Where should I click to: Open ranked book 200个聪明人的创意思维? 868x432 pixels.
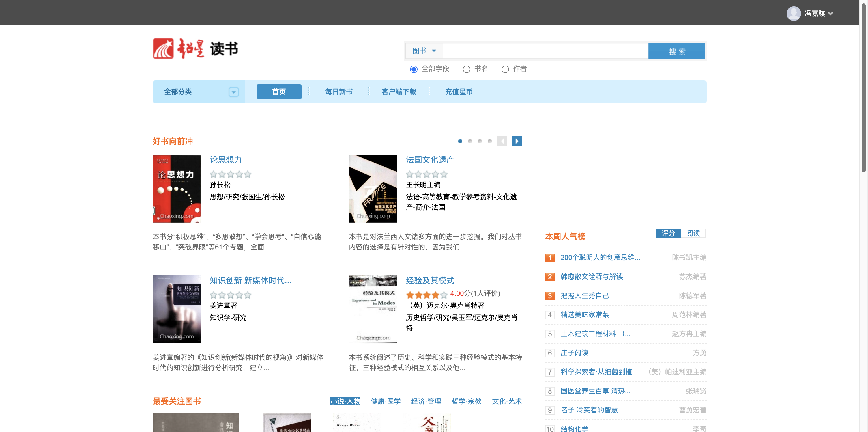[x=600, y=258]
